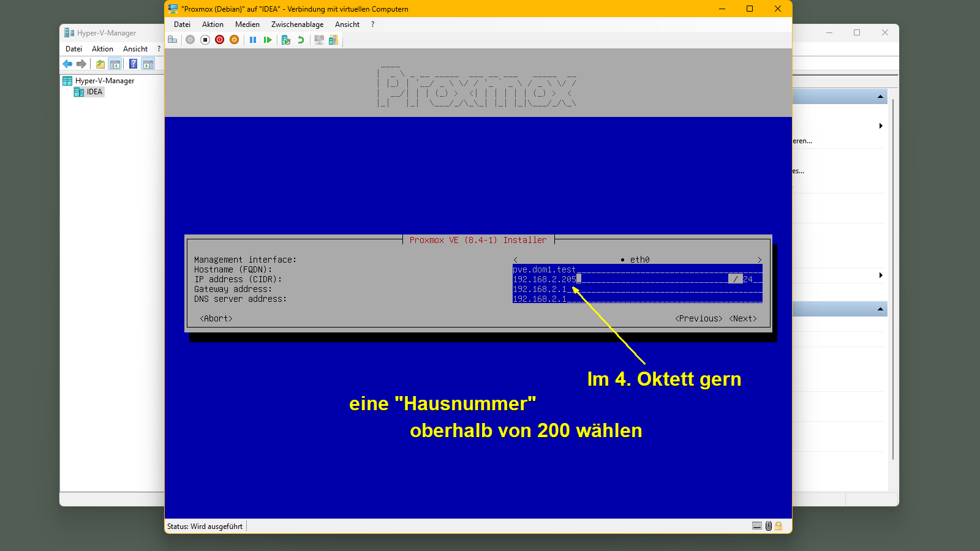Image resolution: width=980 pixels, height=551 pixels.
Task: Select IDEA server in the tree
Action: (94, 92)
